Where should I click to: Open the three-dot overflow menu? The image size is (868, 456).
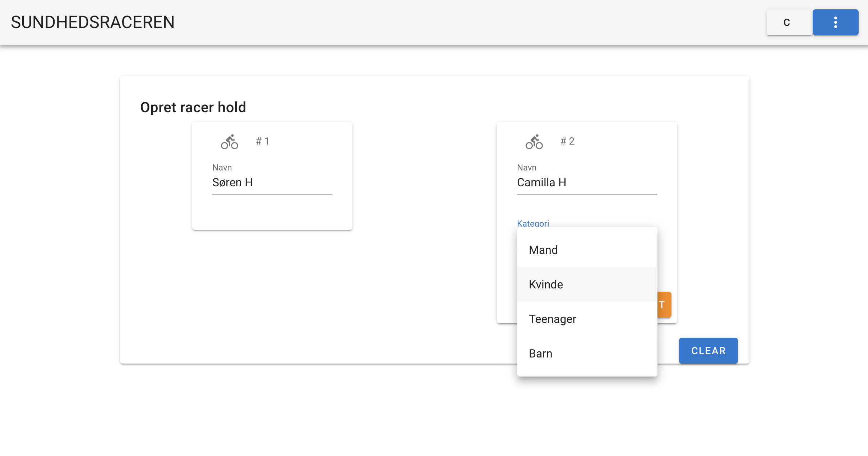coord(835,22)
